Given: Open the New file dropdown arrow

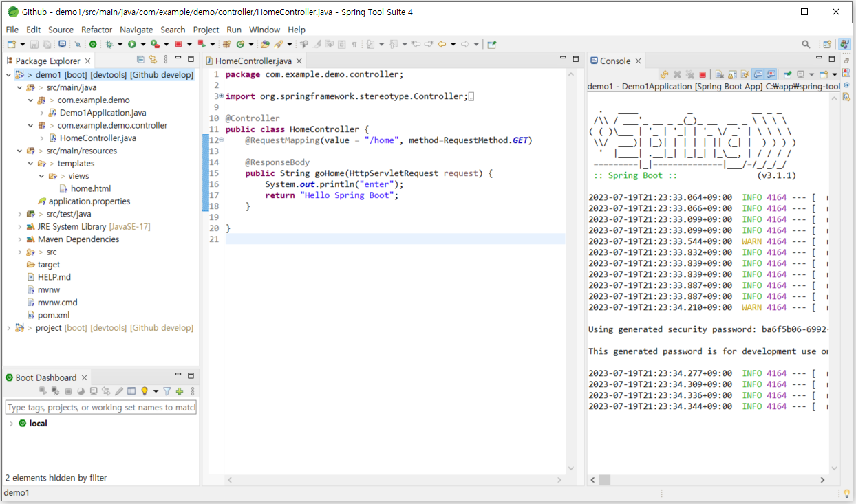Looking at the screenshot, I should click(23, 44).
